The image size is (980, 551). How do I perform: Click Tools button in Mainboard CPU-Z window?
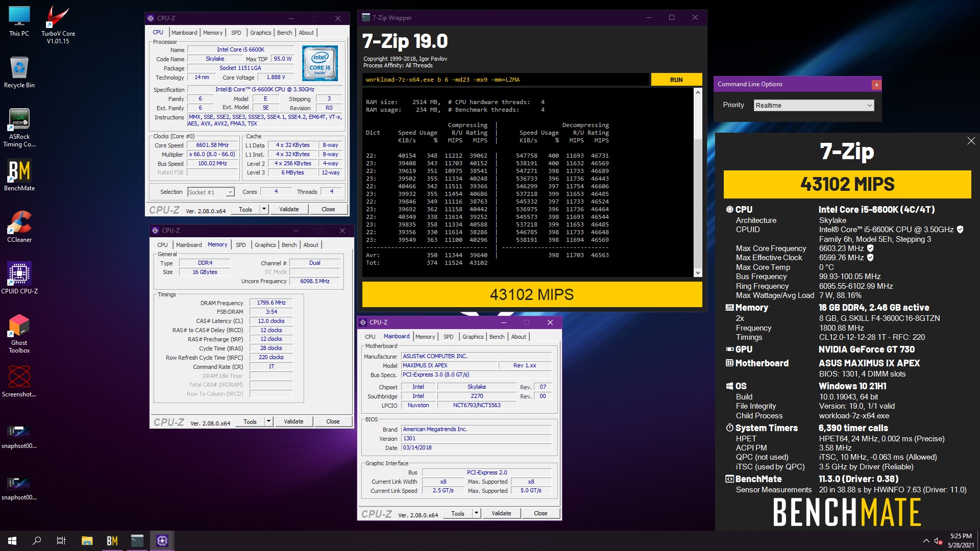pyautogui.click(x=458, y=513)
